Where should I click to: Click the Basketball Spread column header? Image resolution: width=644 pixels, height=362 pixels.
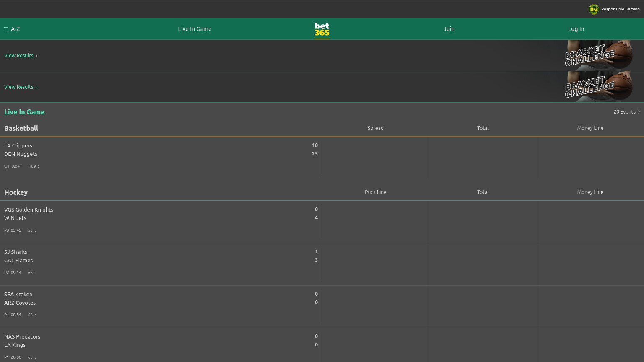tap(376, 128)
